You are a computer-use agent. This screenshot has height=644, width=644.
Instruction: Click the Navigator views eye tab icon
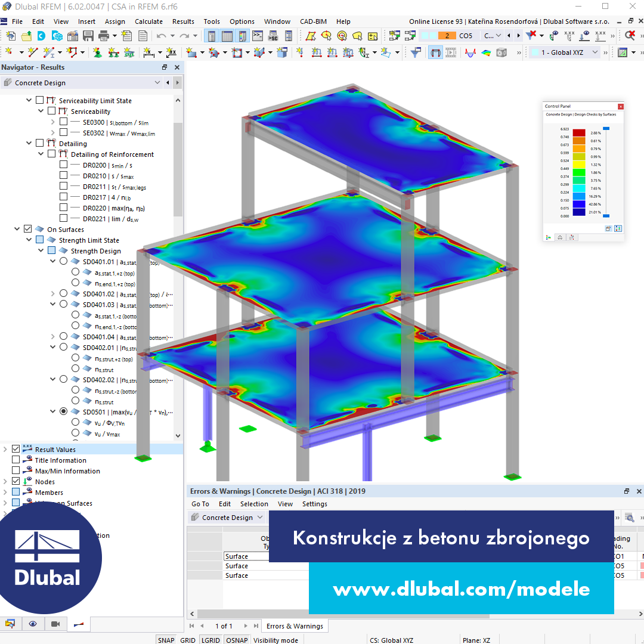tap(33, 624)
